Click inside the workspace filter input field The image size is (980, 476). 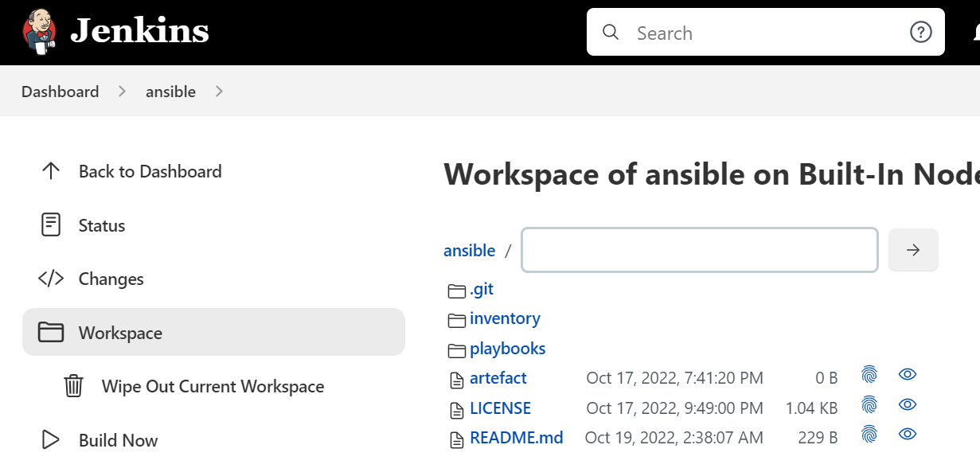(x=699, y=249)
